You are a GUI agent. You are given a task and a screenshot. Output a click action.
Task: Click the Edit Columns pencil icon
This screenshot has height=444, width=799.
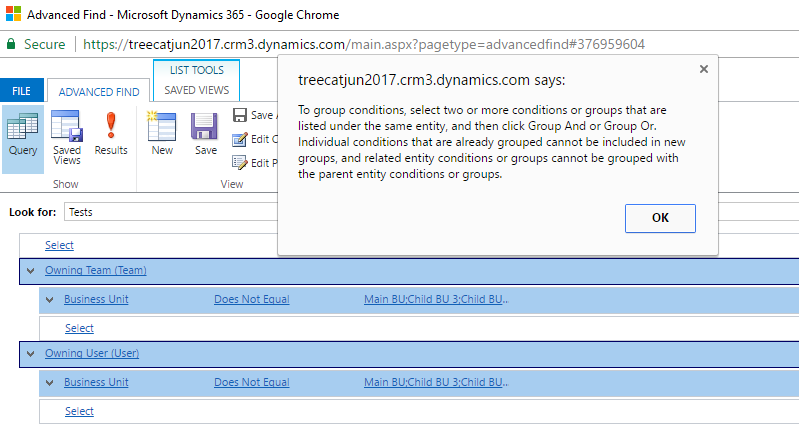tap(239, 139)
